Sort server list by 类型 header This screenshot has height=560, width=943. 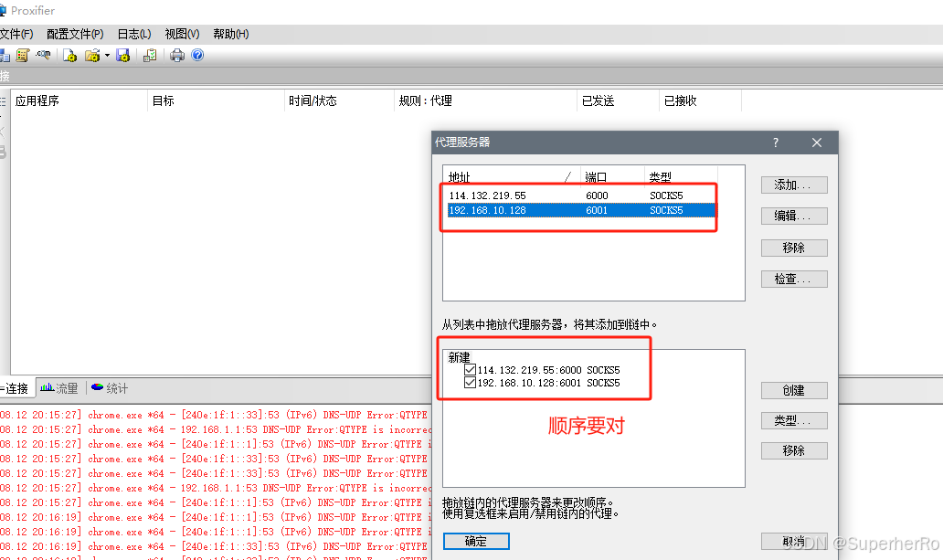pyautogui.click(x=681, y=177)
